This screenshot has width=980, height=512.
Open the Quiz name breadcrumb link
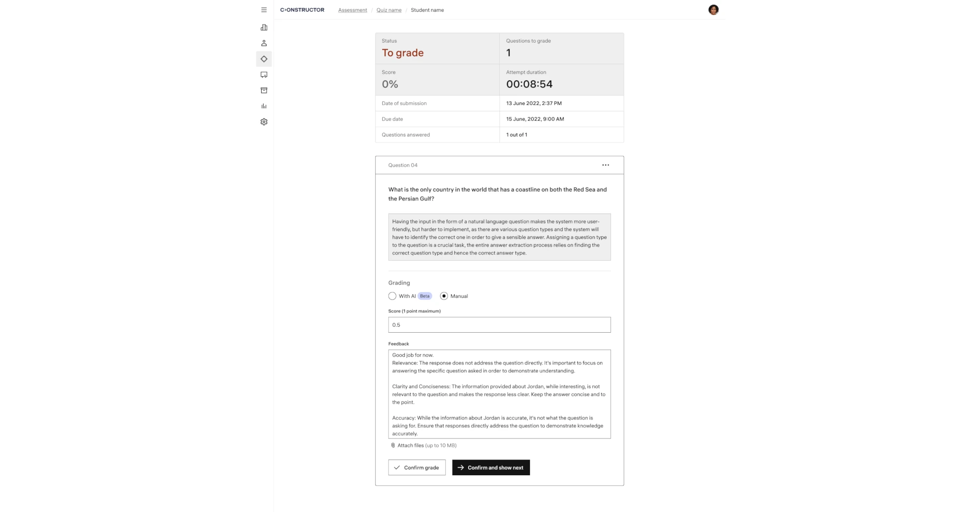click(388, 10)
